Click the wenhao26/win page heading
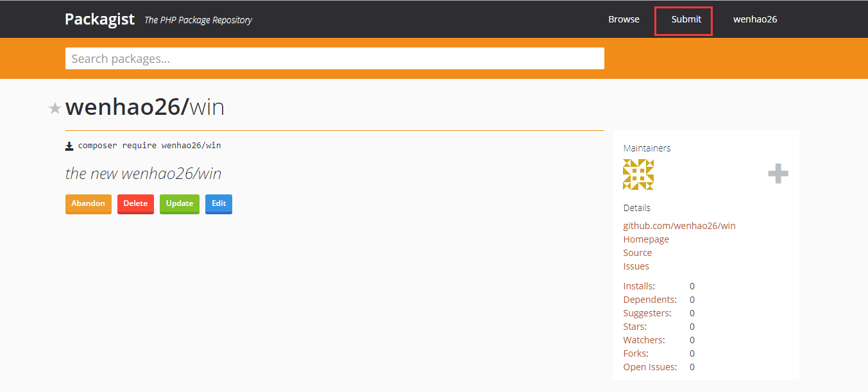 click(x=145, y=107)
